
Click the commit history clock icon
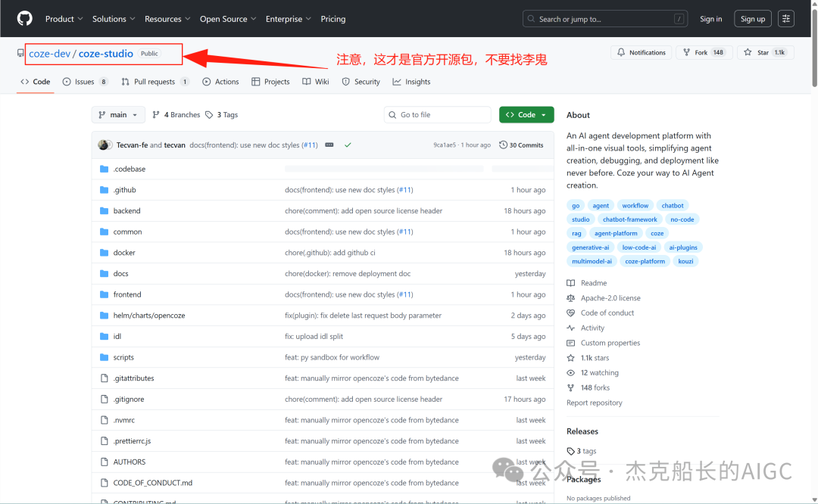(x=503, y=145)
